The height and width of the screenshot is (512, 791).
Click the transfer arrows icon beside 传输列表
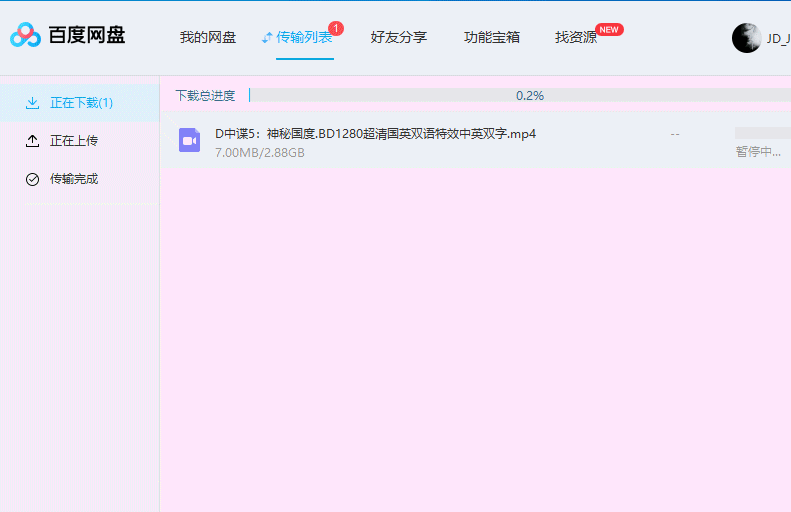click(x=267, y=37)
